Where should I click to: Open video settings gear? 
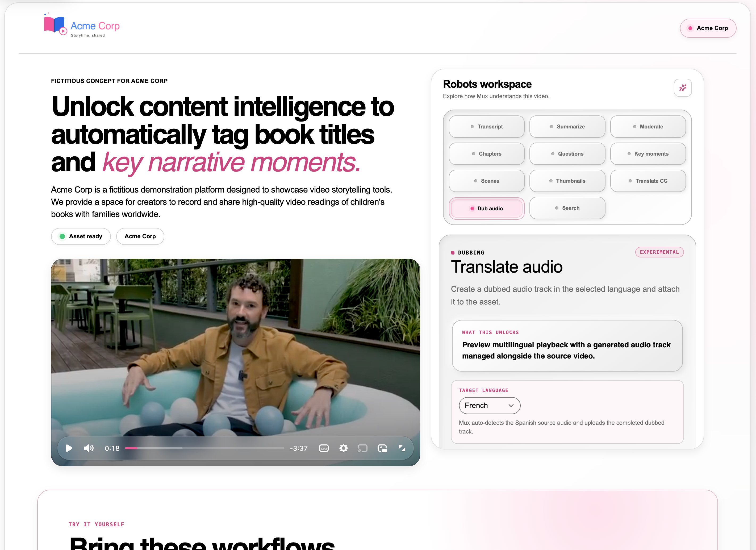(343, 448)
